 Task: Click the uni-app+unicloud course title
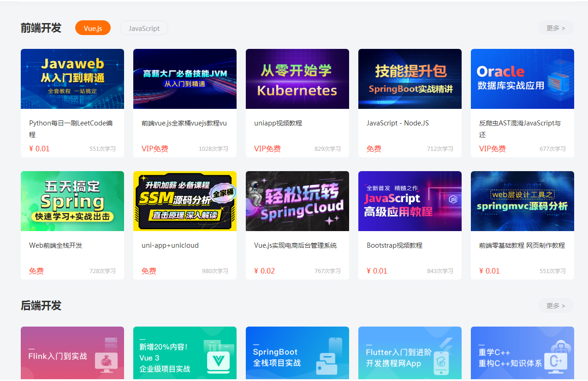(x=170, y=245)
